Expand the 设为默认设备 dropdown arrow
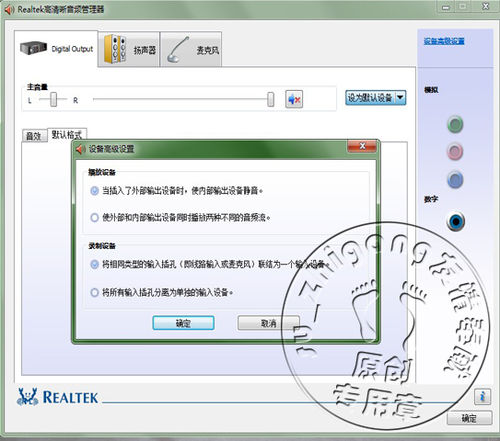Viewport: 500px width, 441px height. pos(400,98)
